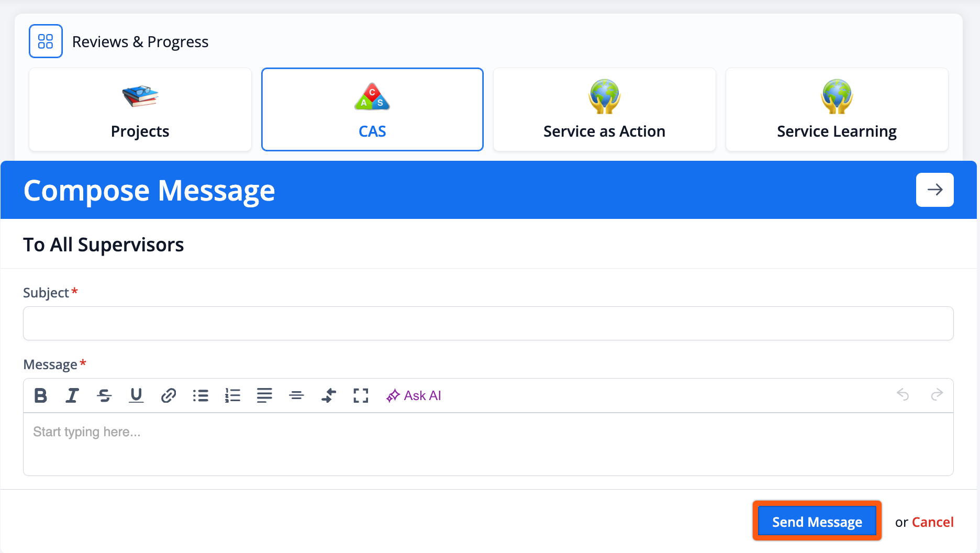Image resolution: width=980 pixels, height=553 pixels.
Task: Open the Service Learning tab
Action: pos(837,109)
